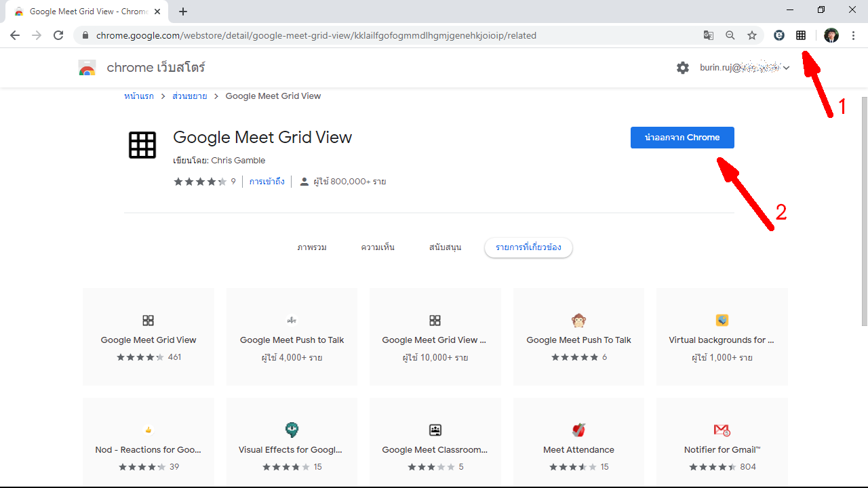Switch to the ภาพรวม tab

[312, 247]
